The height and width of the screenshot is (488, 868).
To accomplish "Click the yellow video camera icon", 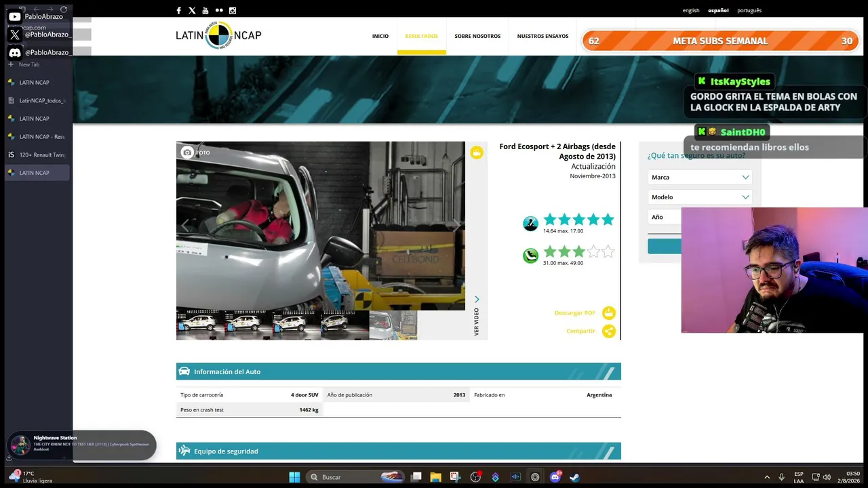I will [477, 152].
